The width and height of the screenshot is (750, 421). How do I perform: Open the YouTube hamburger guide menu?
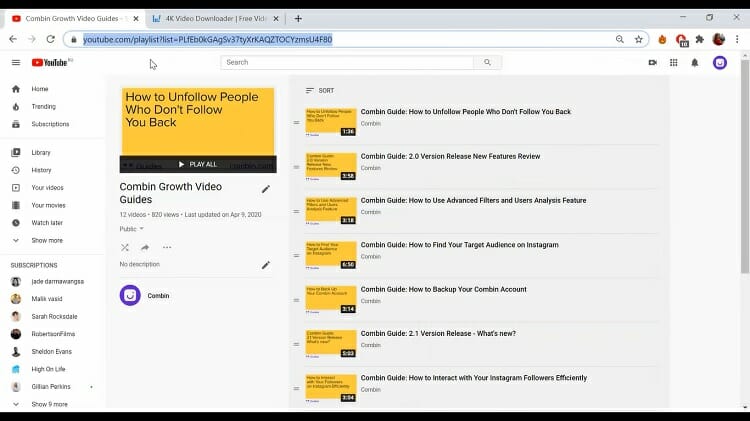[16, 63]
